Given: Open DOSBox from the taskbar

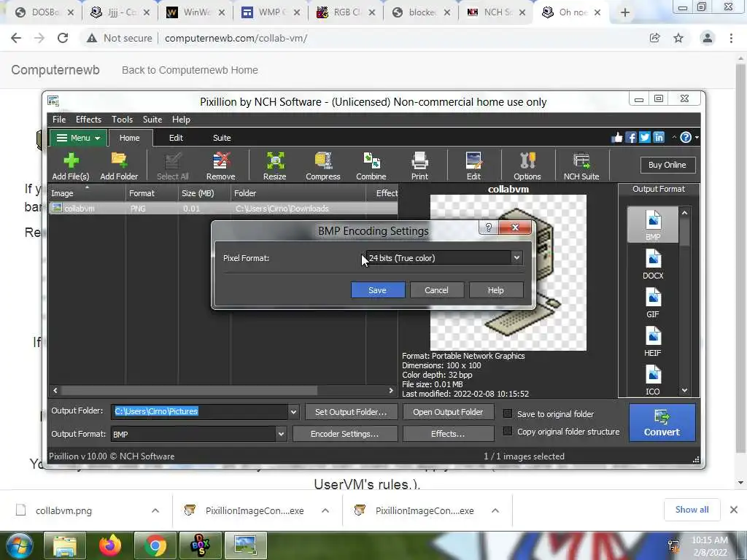Looking at the screenshot, I should [200, 545].
